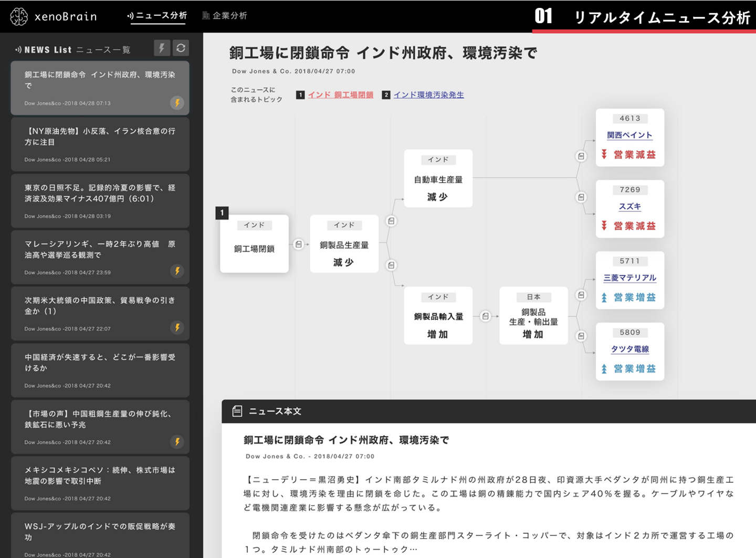Select news item 中国経済が失速すると

[100, 370]
